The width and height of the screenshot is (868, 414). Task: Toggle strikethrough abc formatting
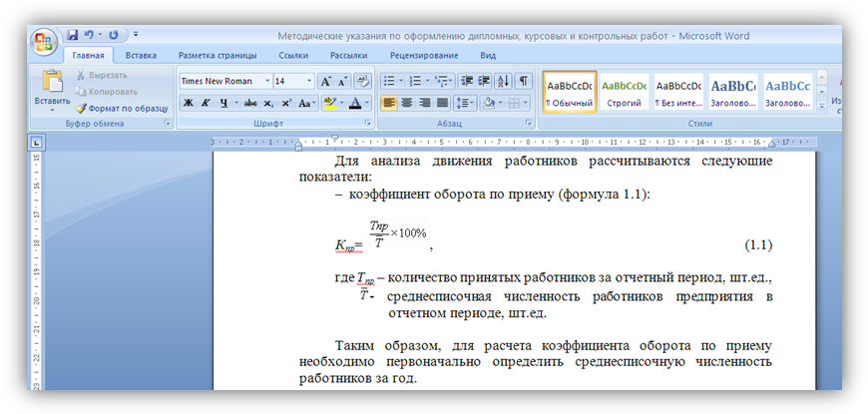tap(250, 103)
